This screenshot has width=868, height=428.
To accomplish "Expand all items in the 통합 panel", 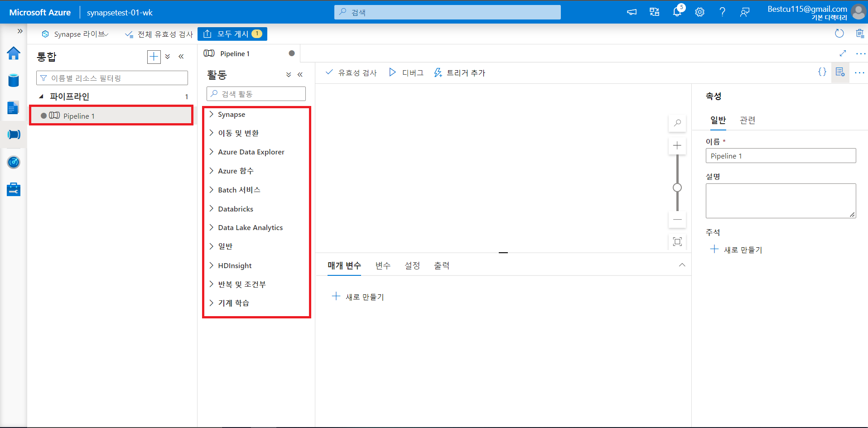I will click(x=168, y=57).
